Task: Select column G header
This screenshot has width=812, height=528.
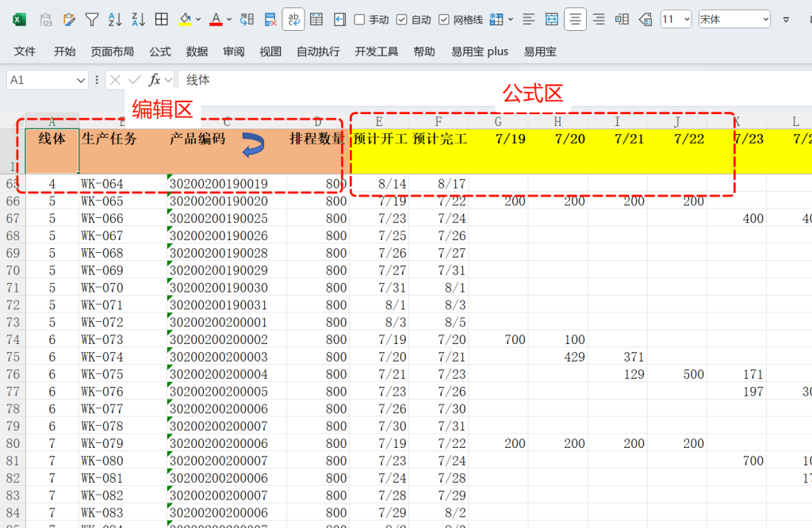Action: click(498, 121)
